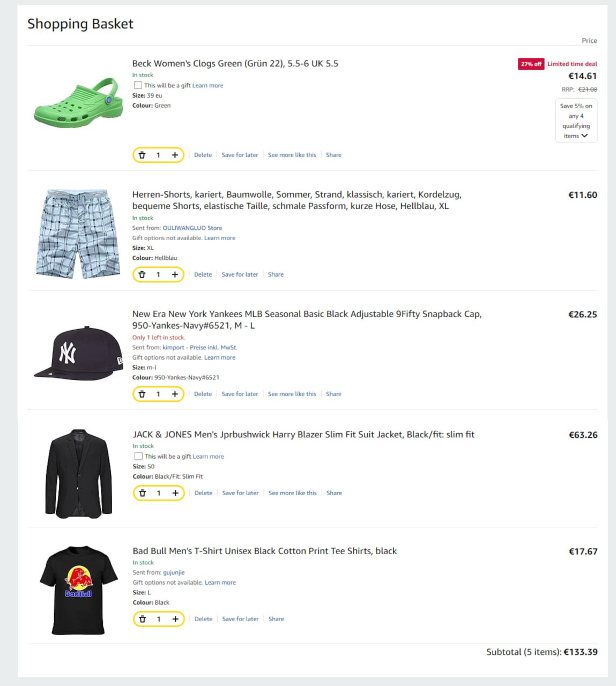Click the trash icon for the Bad Bull T-shirt

tap(143, 619)
